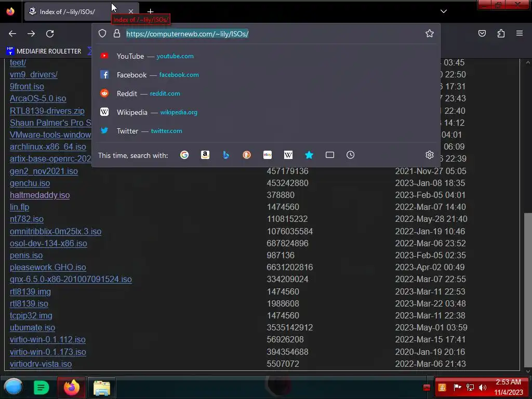Viewport: 532px width, 399px height.
Task: Open File Explorer from taskbar
Action: point(102,388)
